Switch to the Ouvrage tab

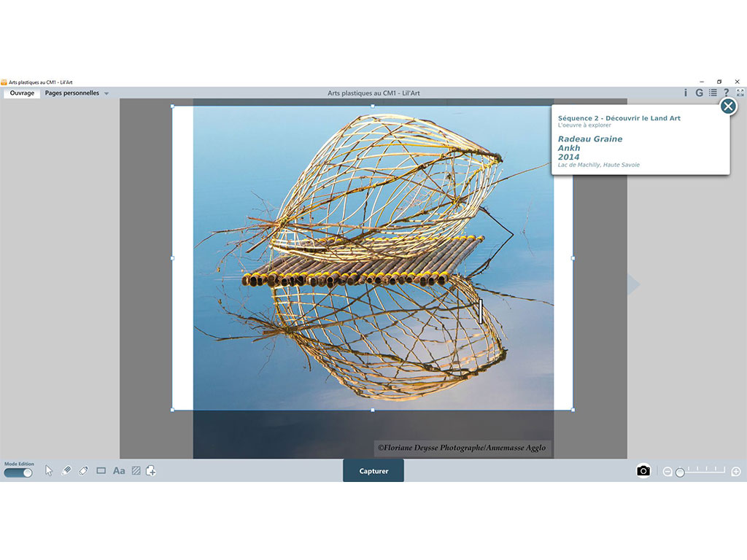coord(22,93)
